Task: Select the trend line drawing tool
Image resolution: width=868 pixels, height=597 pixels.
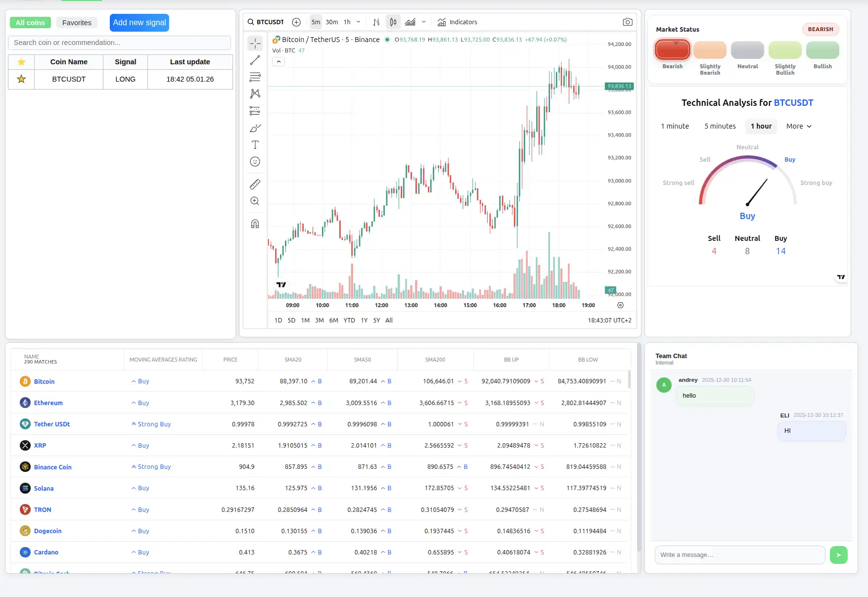Action: 255,60
